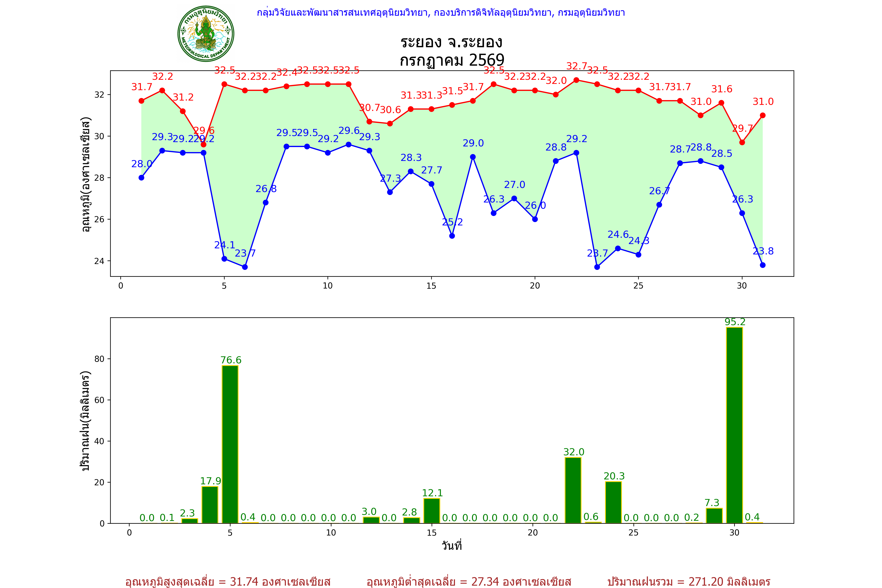This screenshot has height=588, width=882.
Task: Click the blue minimum temperature label '26.0'
Action: (535, 205)
